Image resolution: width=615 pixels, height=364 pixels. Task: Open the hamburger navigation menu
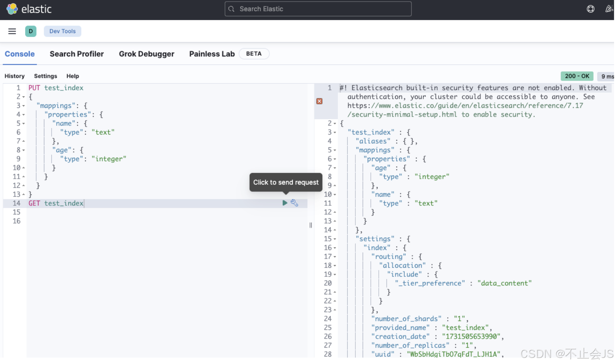[x=12, y=31]
